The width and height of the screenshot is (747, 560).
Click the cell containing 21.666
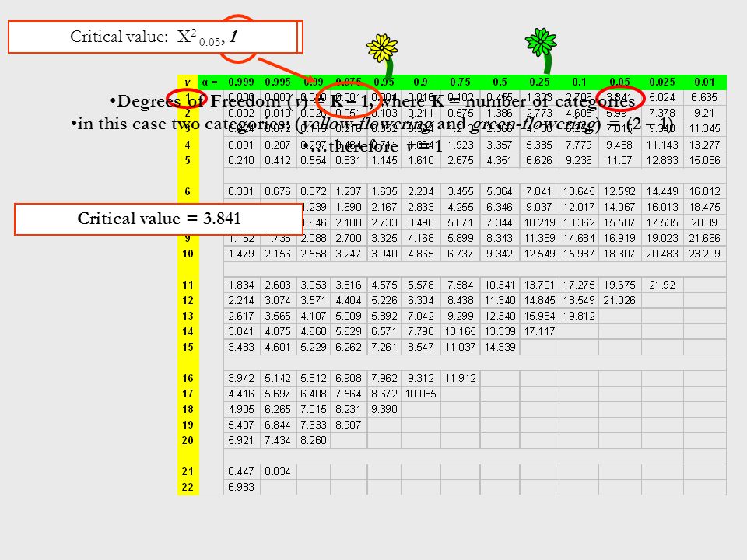pos(704,238)
